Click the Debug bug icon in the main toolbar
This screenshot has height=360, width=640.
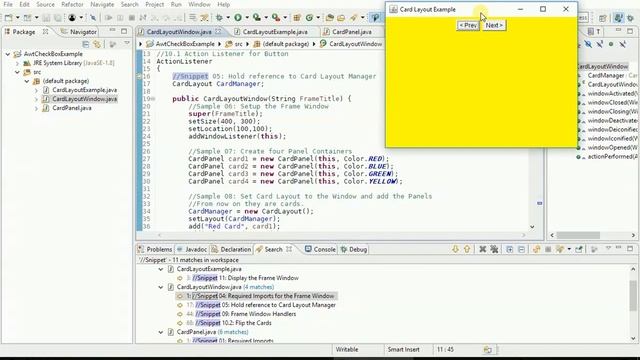tap(220, 18)
